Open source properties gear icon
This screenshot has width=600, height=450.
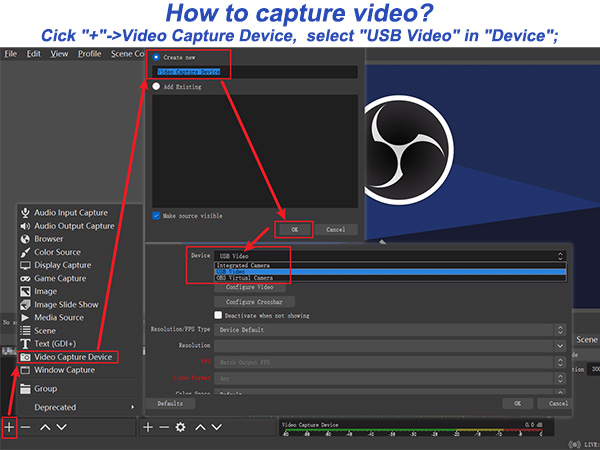[x=181, y=427]
